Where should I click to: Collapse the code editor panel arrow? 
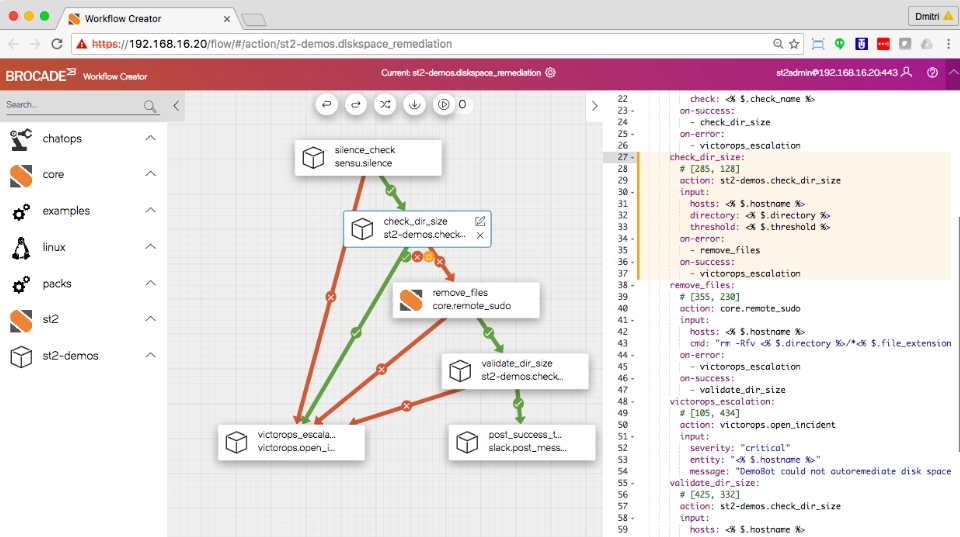coord(594,105)
